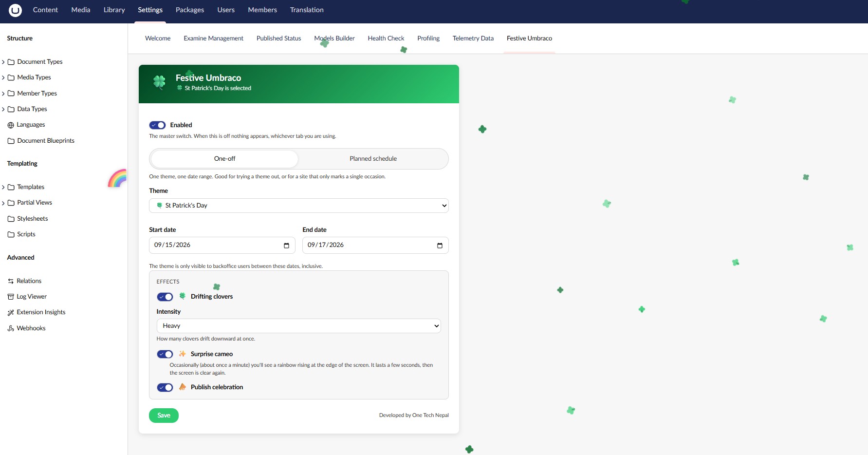Click the clover icon in Festive Umbraco header

159,82
